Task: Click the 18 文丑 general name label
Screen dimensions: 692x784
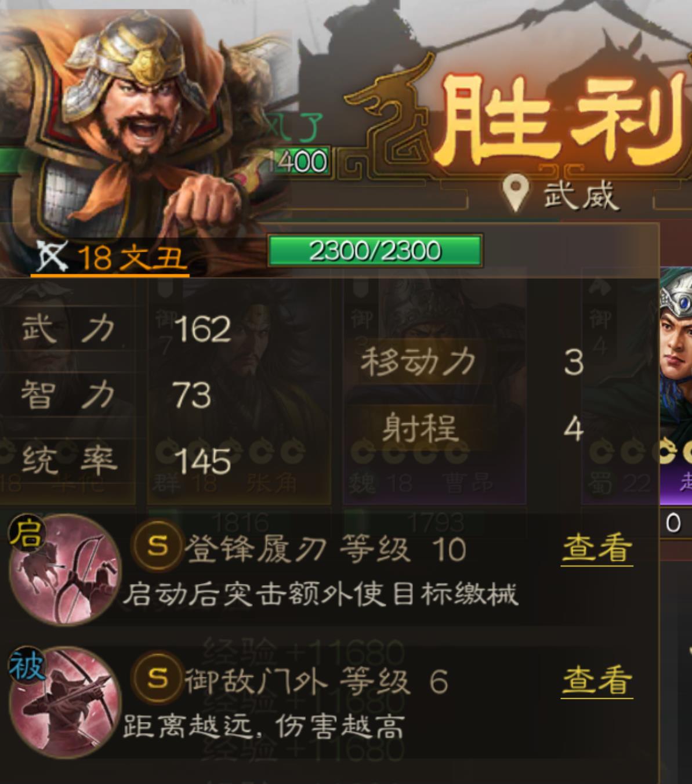Action: (131, 258)
